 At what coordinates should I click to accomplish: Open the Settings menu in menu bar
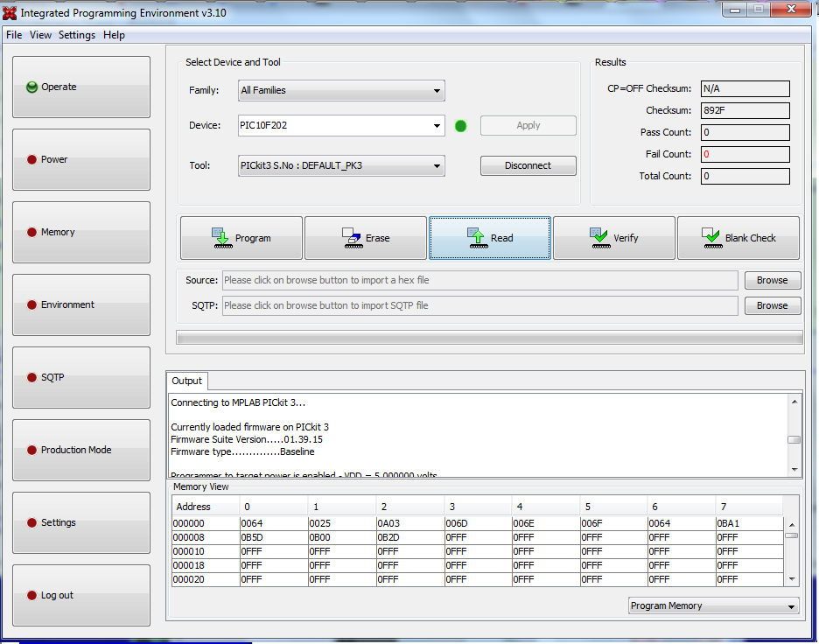pyautogui.click(x=77, y=35)
